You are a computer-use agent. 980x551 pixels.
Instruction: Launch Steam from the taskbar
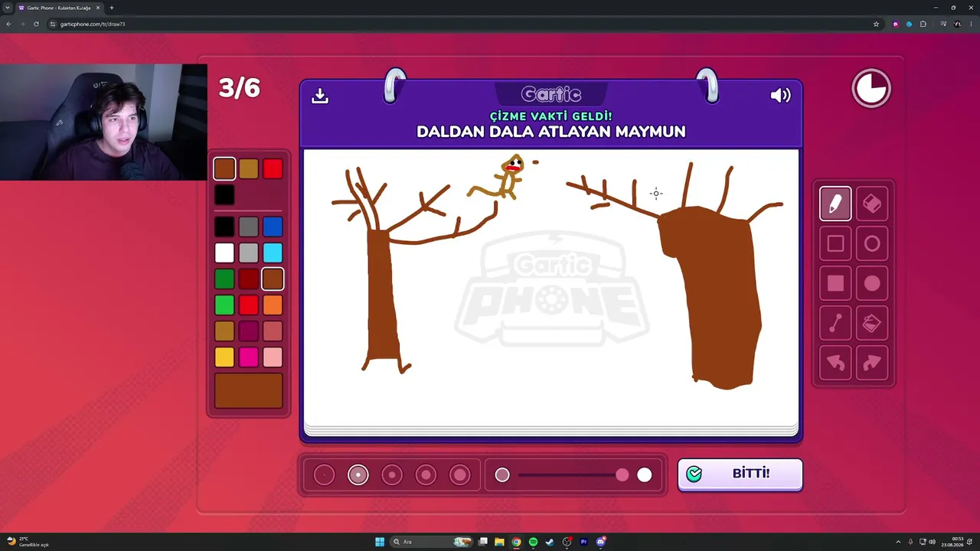click(550, 542)
